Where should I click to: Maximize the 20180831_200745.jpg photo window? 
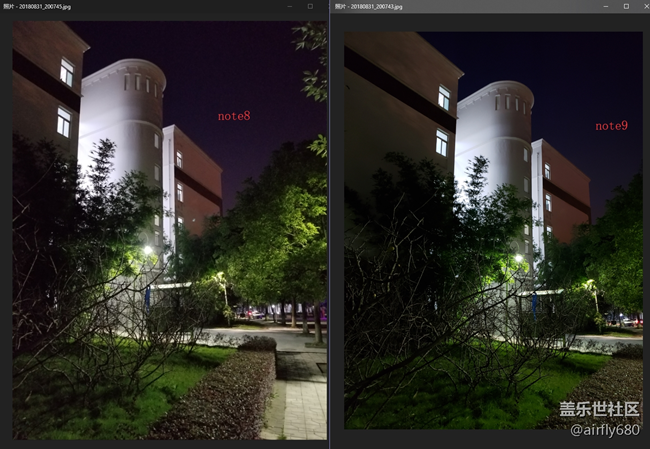[x=310, y=6]
